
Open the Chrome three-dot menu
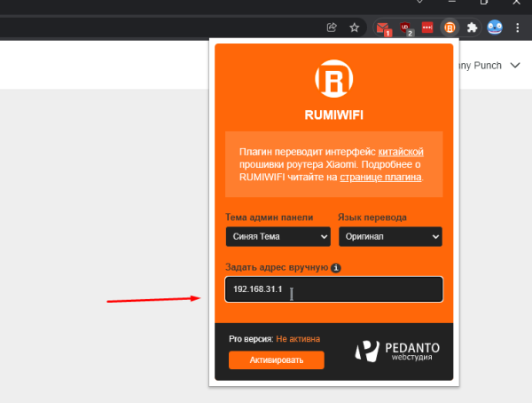click(x=518, y=28)
